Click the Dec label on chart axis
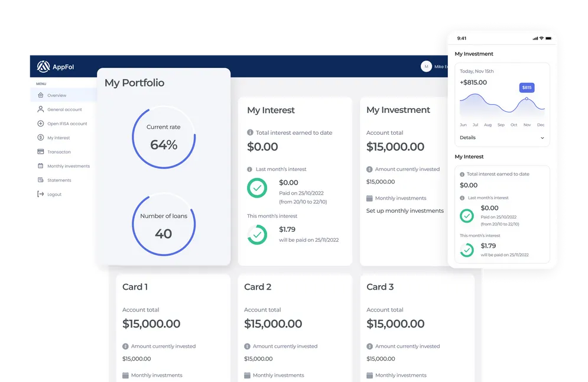This screenshot has height=382, width=588. 541,125
